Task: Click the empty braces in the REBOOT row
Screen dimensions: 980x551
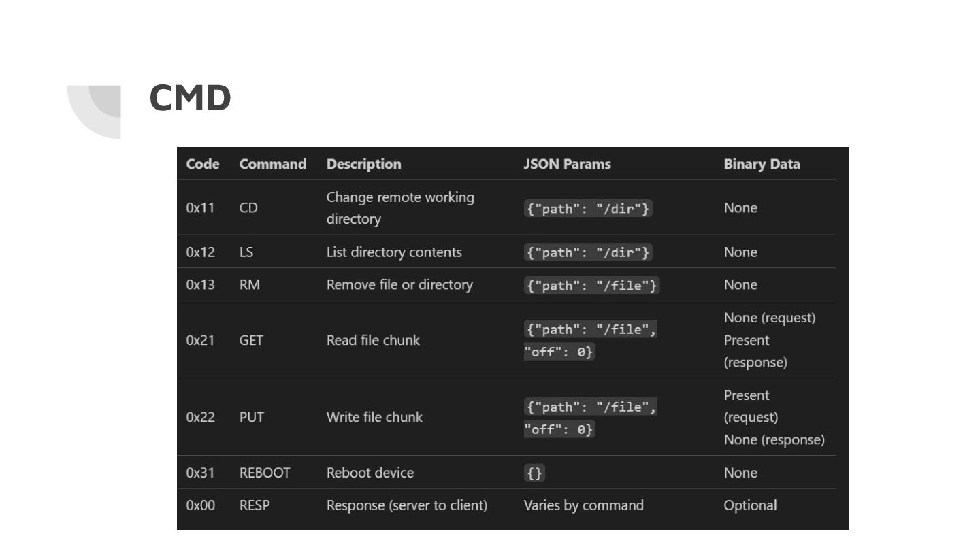Action: point(535,473)
